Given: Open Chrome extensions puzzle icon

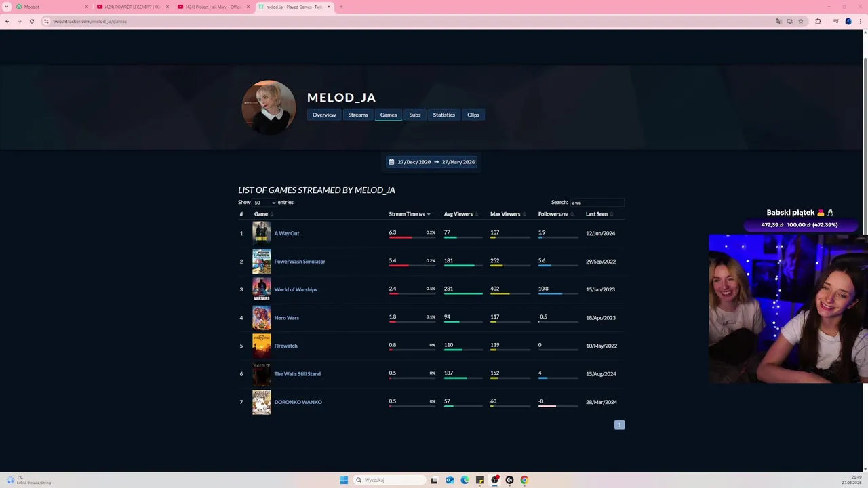Looking at the screenshot, I should [818, 21].
